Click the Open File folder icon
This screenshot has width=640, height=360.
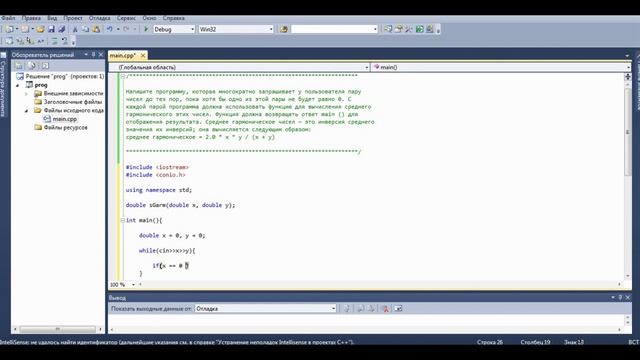click(40, 29)
